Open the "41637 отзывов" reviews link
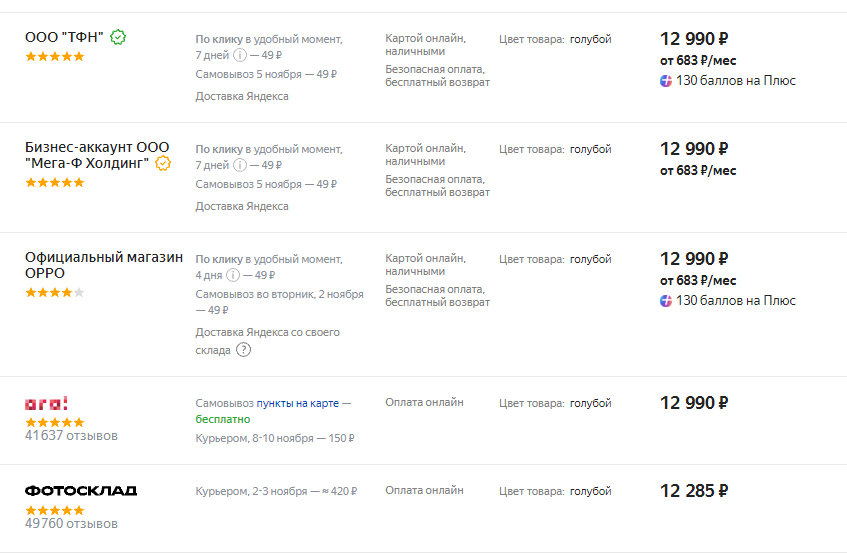The width and height of the screenshot is (847, 554). coord(71,436)
